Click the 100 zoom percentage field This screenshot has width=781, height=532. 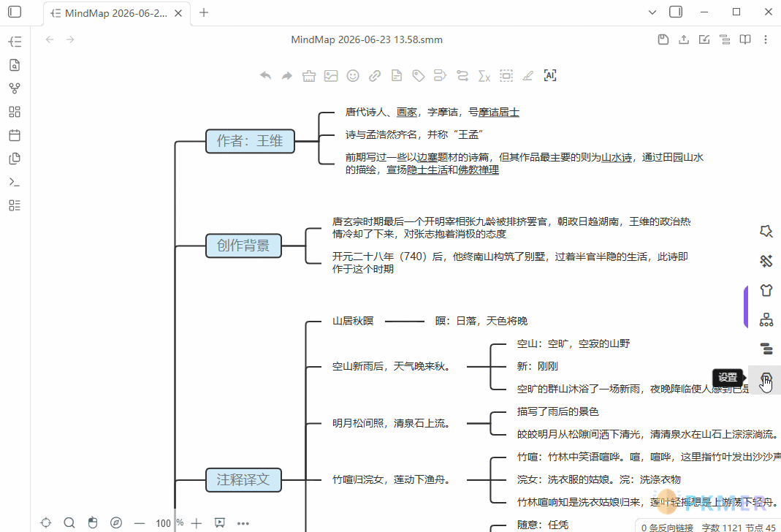click(164, 523)
